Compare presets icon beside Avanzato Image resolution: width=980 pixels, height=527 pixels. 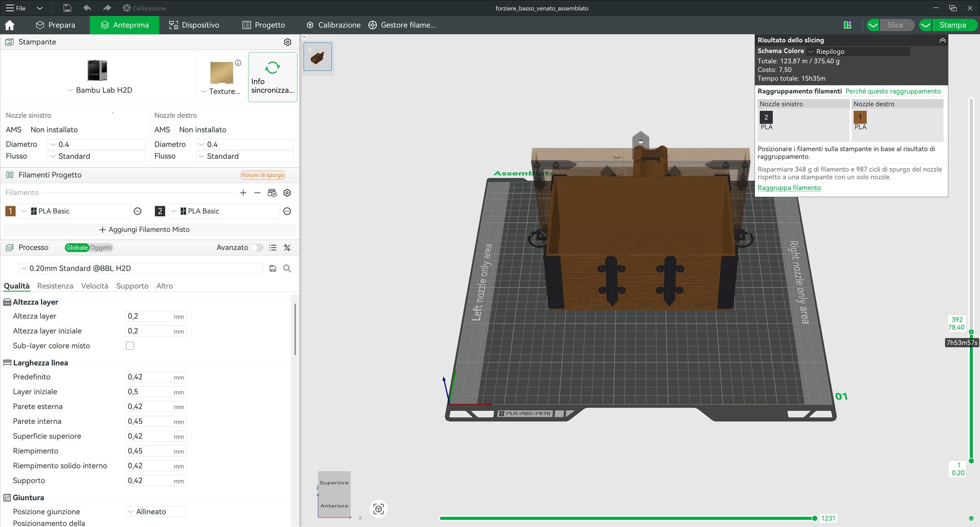click(287, 248)
